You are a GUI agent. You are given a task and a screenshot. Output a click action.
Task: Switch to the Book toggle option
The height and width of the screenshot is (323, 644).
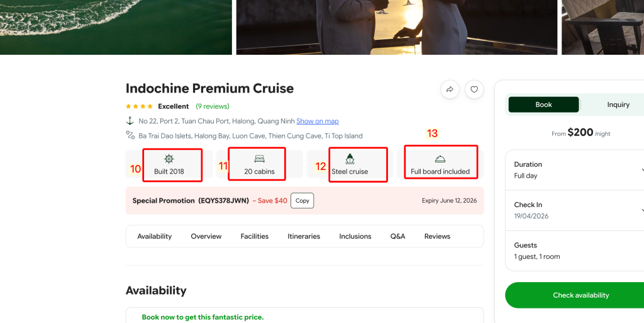click(543, 105)
